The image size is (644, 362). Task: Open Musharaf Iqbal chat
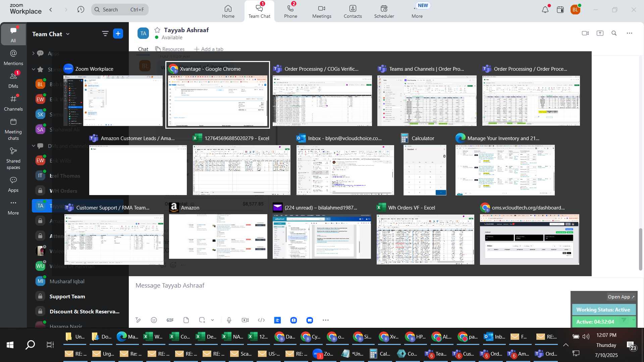tap(78, 281)
